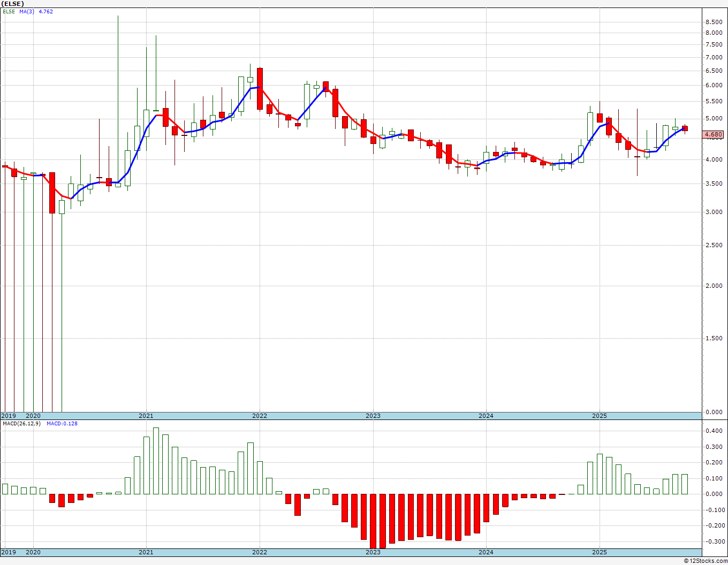Select the 0.100 MACD axis label
Screen dimensions: 728x565
coord(714,478)
